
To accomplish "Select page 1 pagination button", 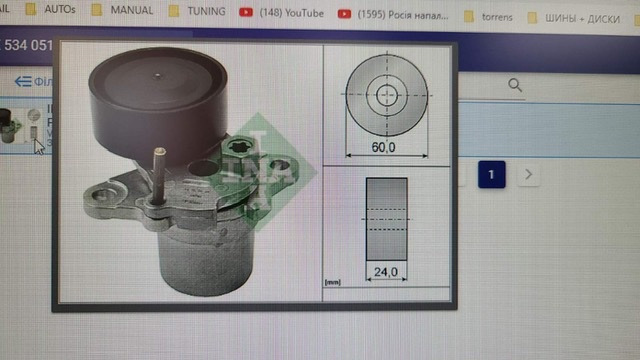I will (x=491, y=175).
